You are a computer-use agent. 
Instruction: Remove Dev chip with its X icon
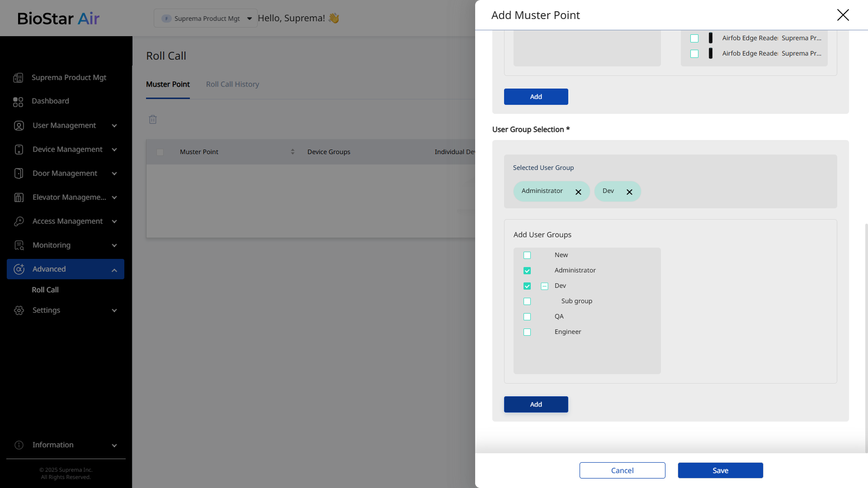(629, 192)
